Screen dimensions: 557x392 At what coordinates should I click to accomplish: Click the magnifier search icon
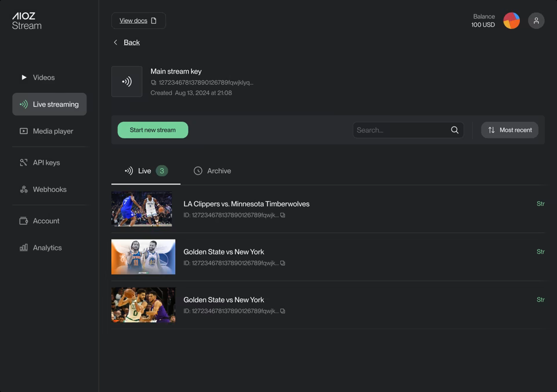pos(454,130)
